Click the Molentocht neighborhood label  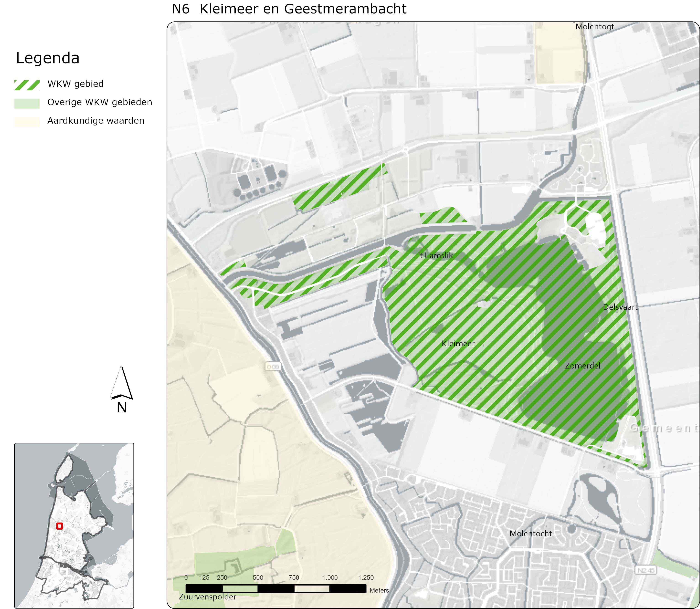coord(530,533)
